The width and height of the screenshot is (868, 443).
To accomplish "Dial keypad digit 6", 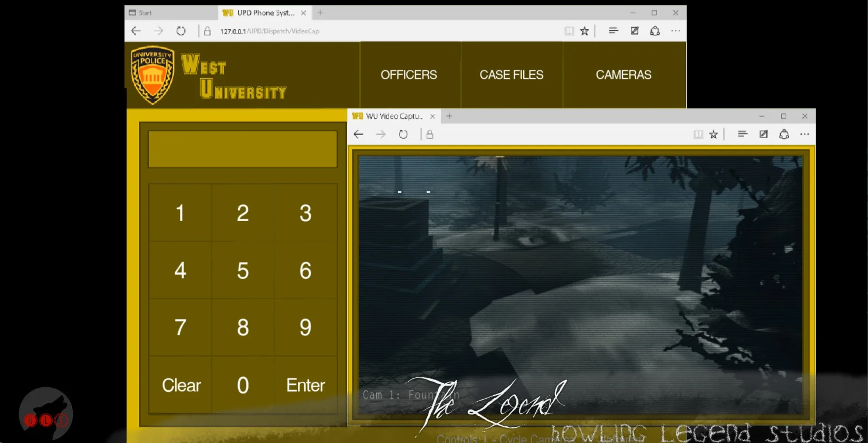I will pyautogui.click(x=306, y=270).
